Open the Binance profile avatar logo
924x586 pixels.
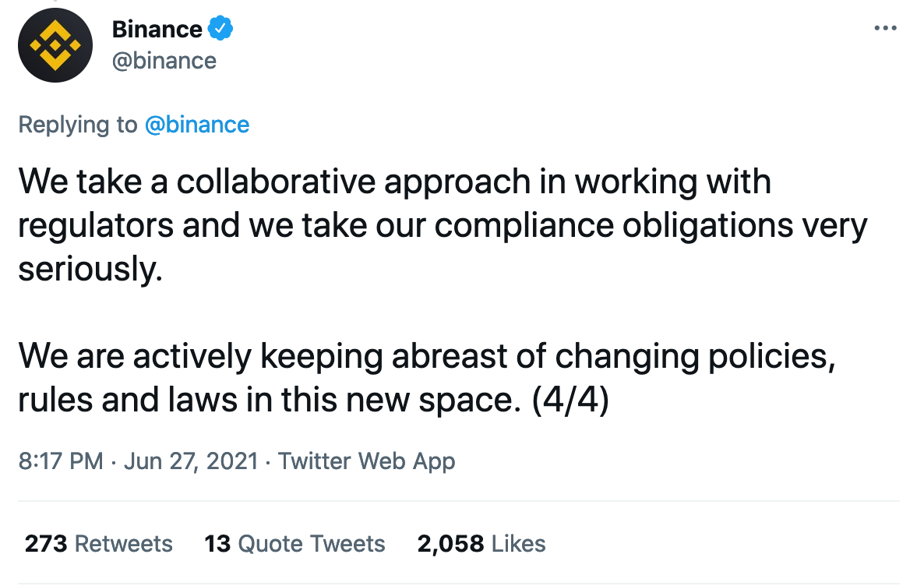55,45
